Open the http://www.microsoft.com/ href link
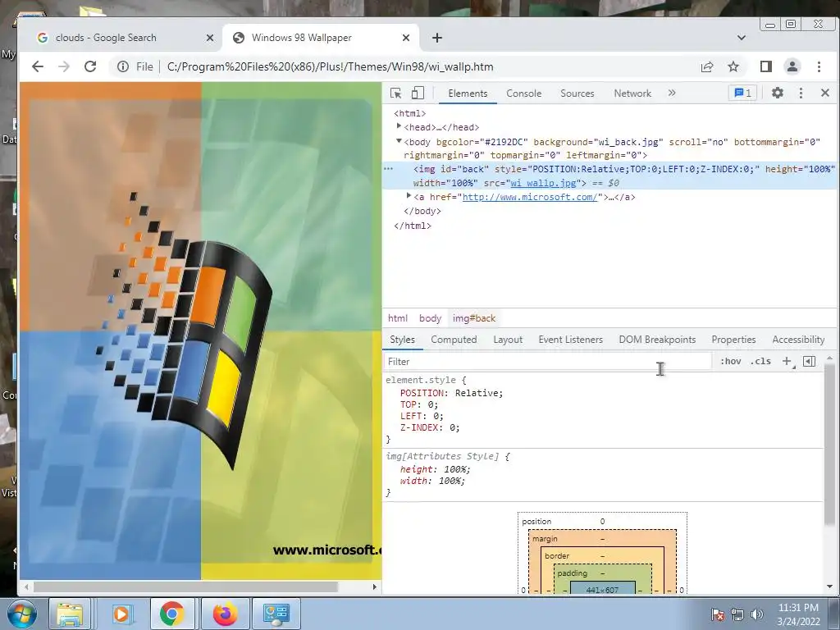This screenshot has width=840, height=630. pyautogui.click(x=530, y=197)
